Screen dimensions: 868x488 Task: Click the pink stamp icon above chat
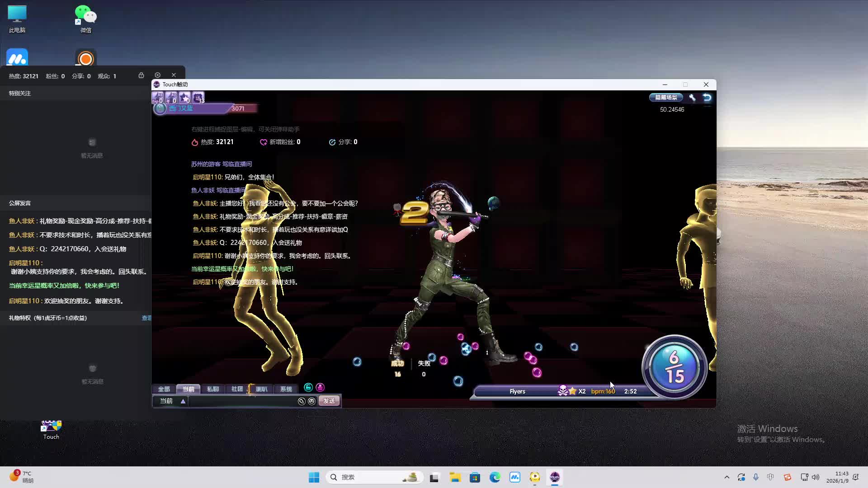(320, 387)
